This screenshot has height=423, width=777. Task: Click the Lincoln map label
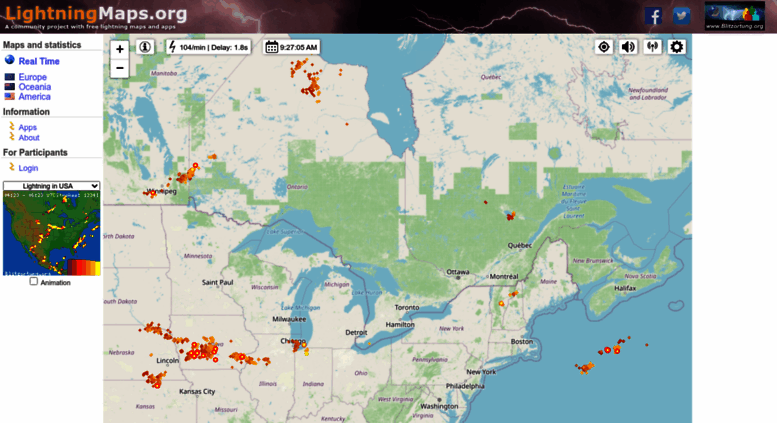click(167, 361)
